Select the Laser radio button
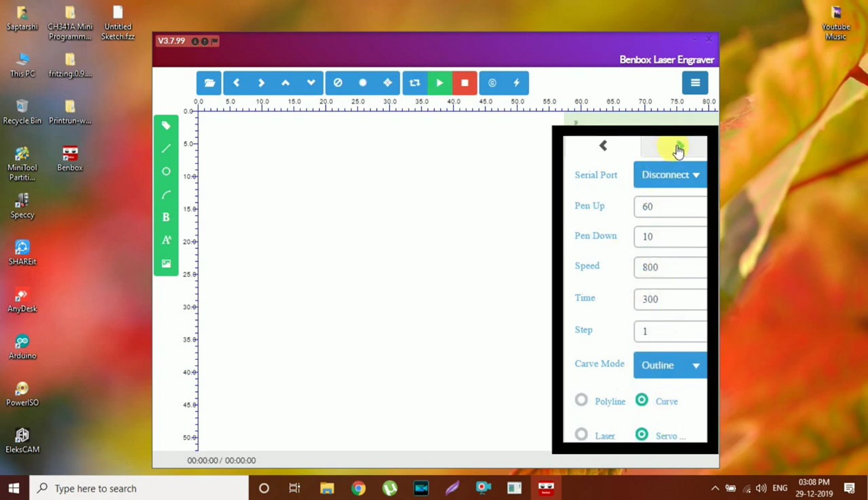The image size is (868, 500). pyautogui.click(x=581, y=434)
